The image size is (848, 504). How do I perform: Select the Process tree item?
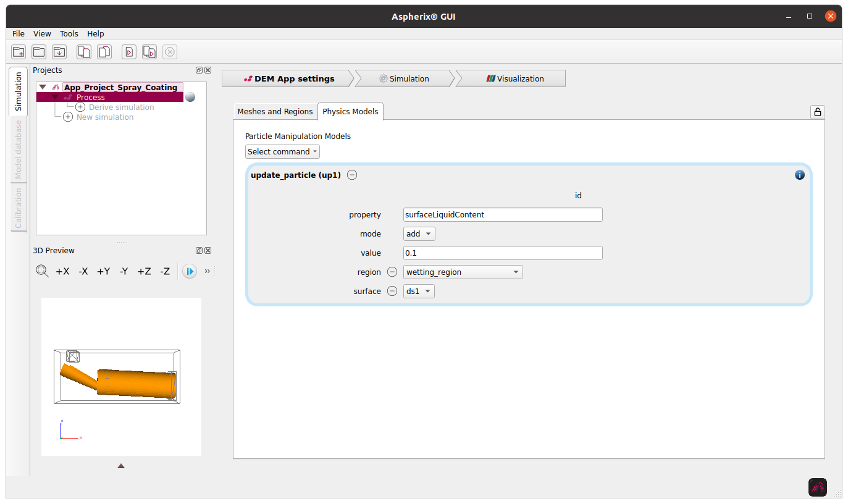pos(90,98)
